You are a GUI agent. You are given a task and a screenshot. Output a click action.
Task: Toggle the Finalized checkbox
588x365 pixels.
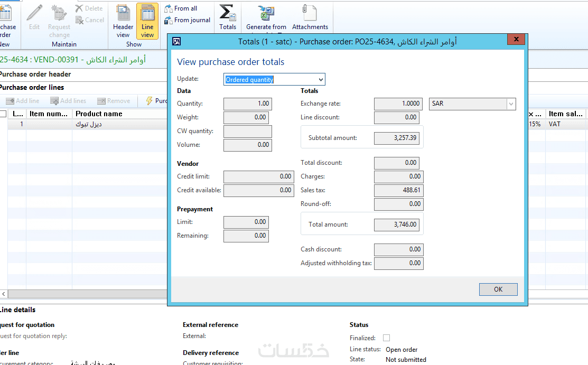(386, 338)
